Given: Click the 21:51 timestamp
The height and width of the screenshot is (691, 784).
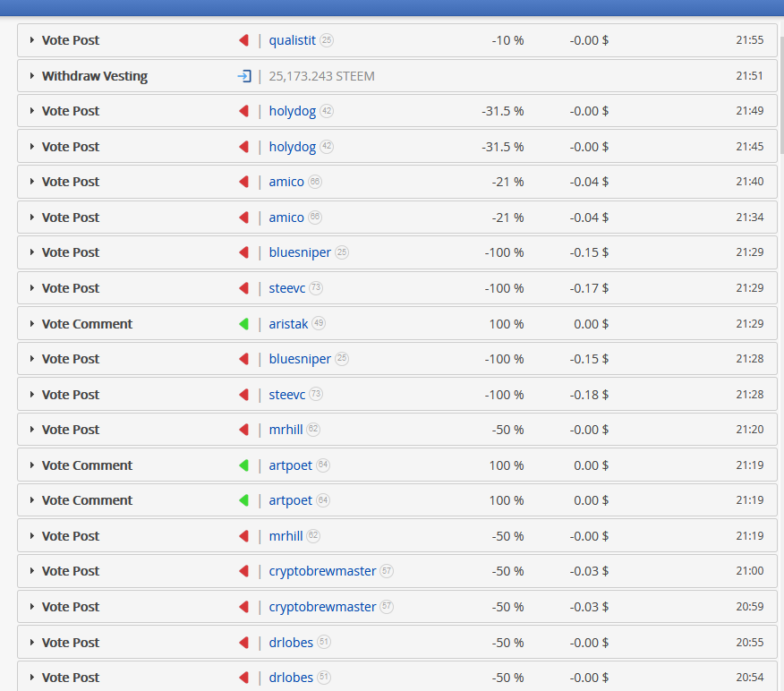Looking at the screenshot, I should tap(749, 75).
